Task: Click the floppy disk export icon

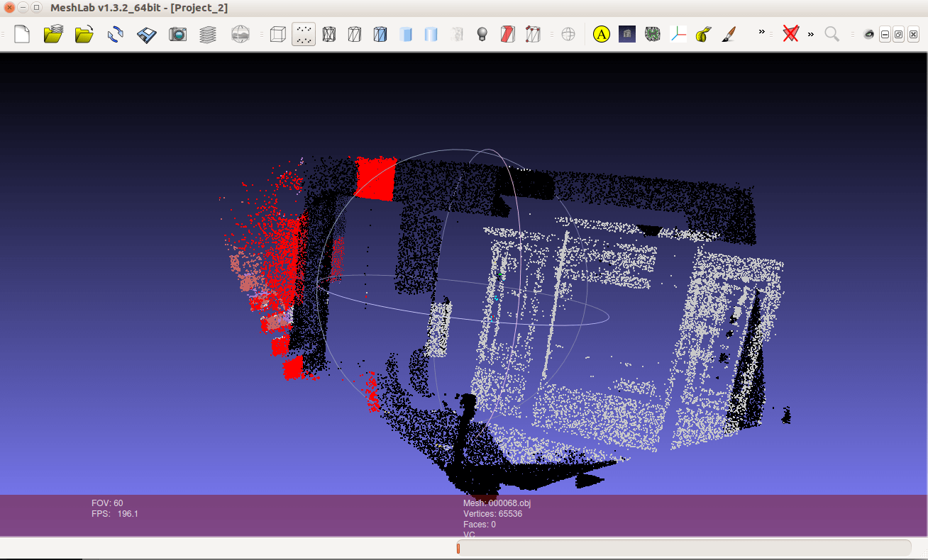Action: pyautogui.click(x=147, y=34)
